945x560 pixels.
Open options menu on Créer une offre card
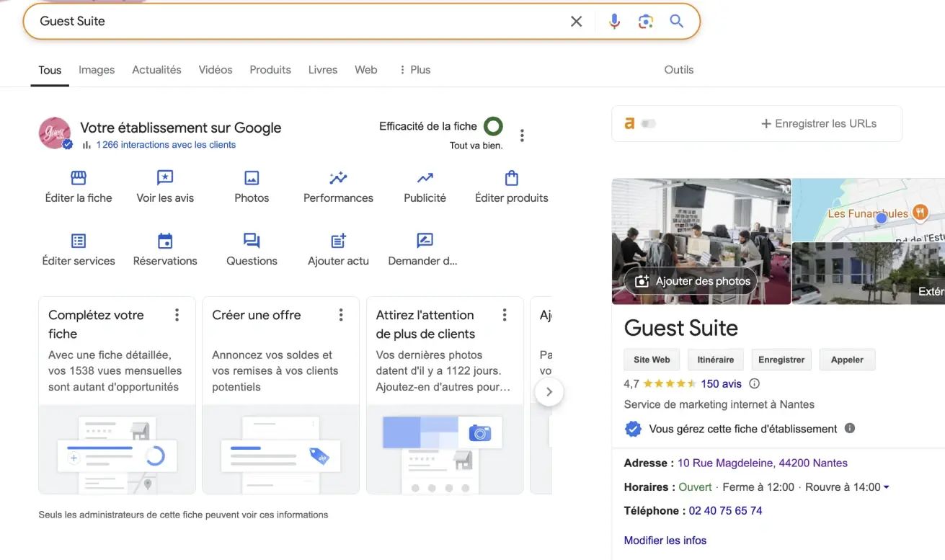341,315
